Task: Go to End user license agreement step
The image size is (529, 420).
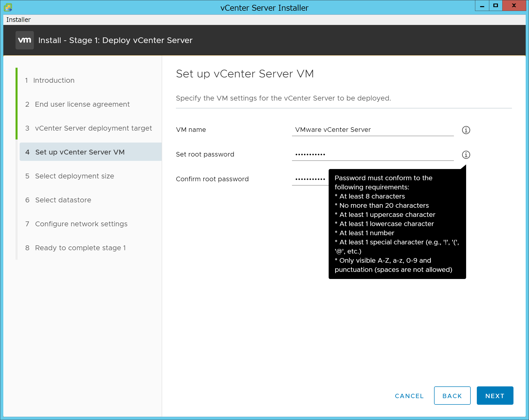Action: pos(77,104)
